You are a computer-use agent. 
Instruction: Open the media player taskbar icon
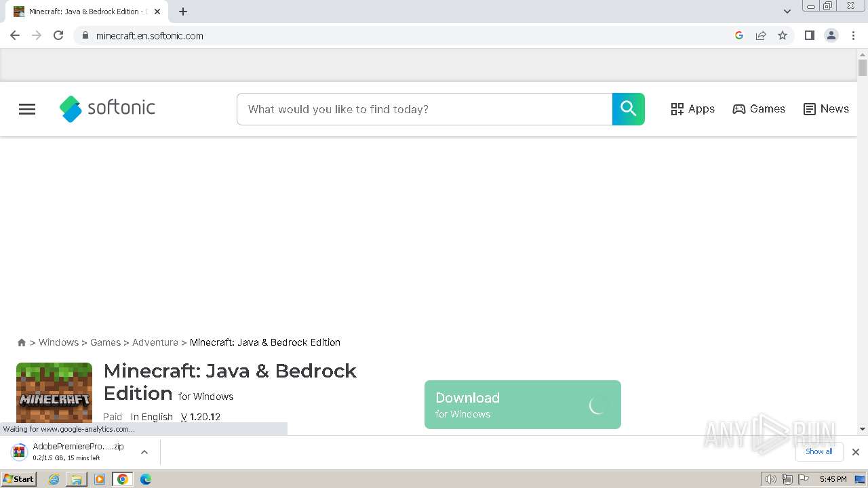click(100, 479)
